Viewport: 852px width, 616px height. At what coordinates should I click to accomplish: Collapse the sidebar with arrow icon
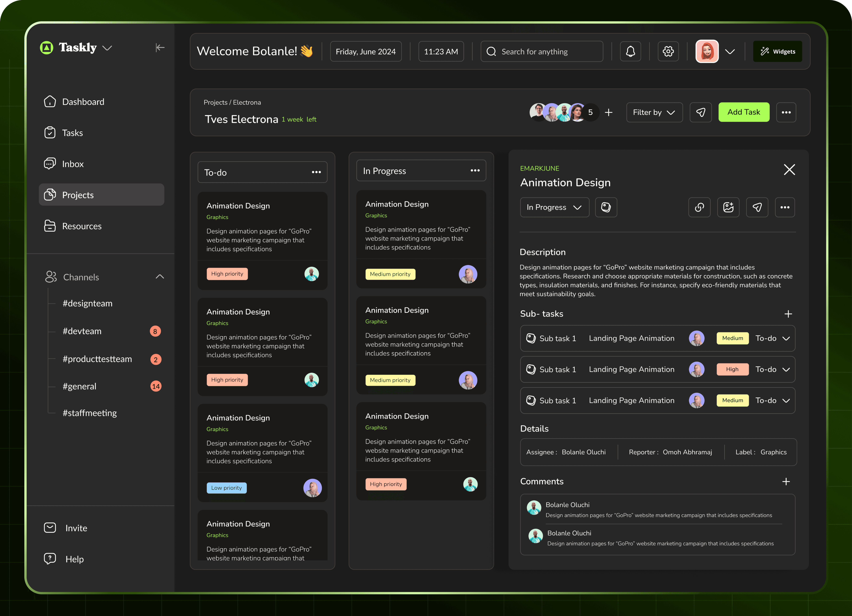point(160,48)
